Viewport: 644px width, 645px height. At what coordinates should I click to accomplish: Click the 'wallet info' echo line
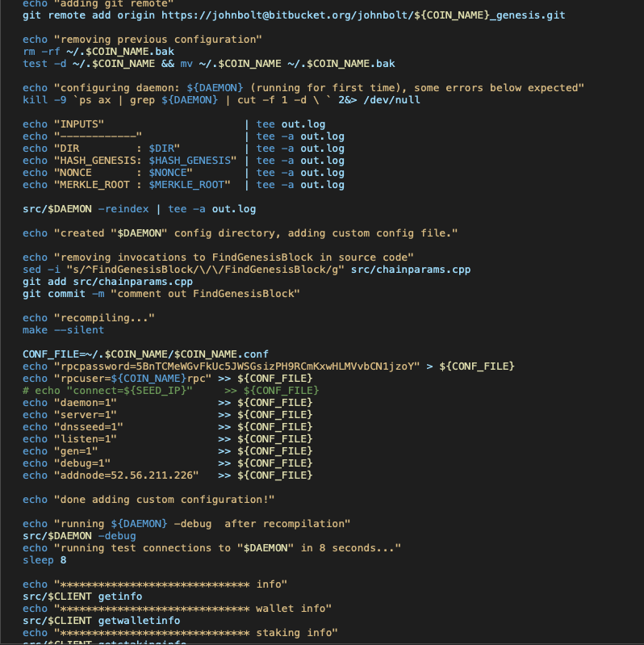(178, 609)
